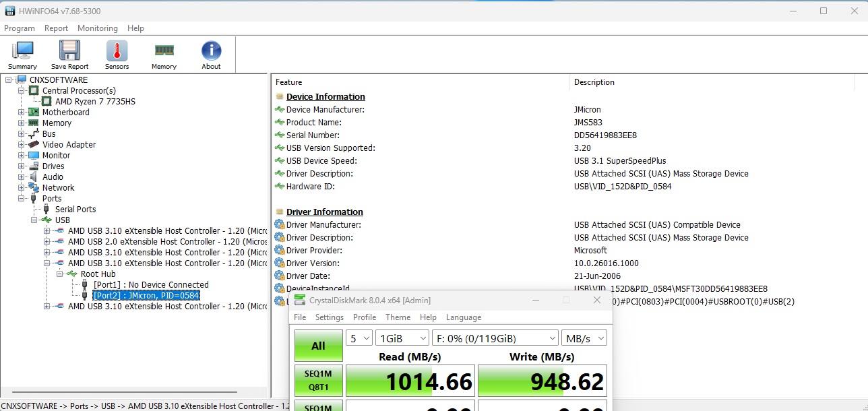The width and height of the screenshot is (868, 411).
Task: Open the Memory module toolbar icon
Action: pos(164,55)
